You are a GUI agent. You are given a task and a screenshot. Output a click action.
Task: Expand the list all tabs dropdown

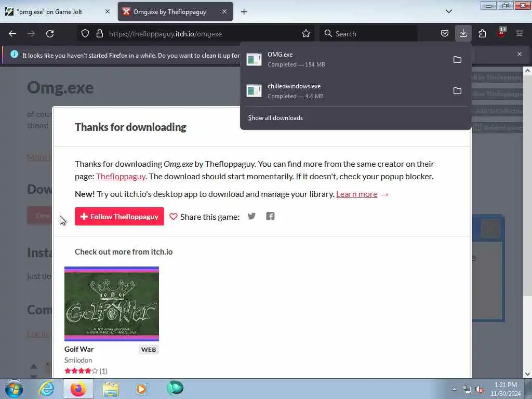coord(448,11)
